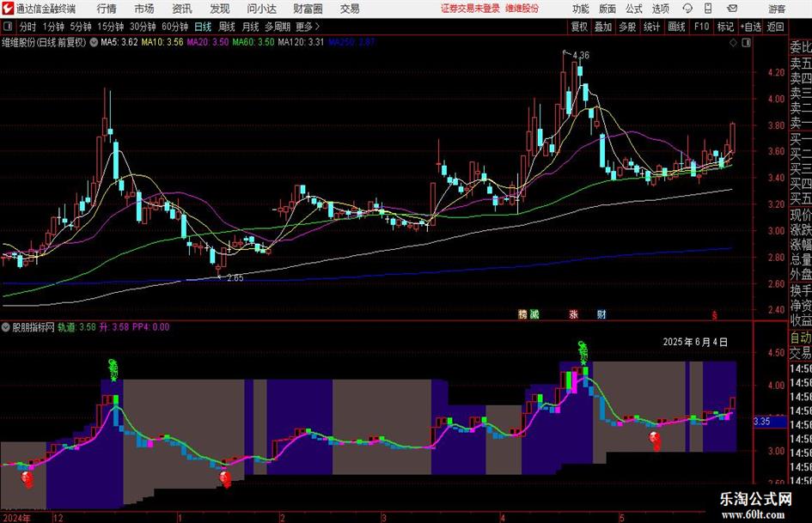
Task: Click the 通达信 red logo icon
Action: click(8, 9)
